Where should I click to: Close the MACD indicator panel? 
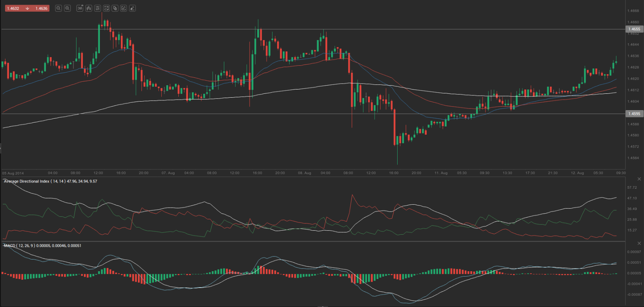coord(639,243)
